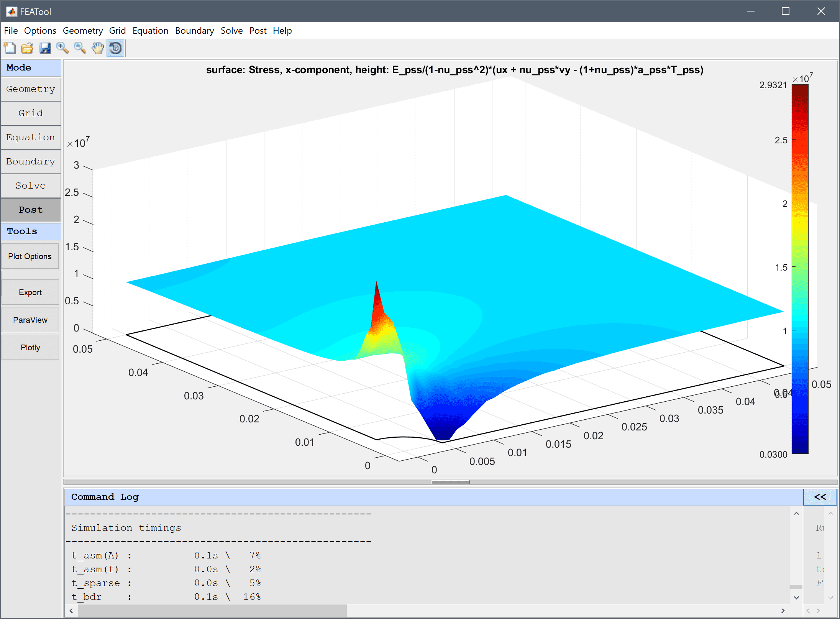Click Command Log horizontal scroll left arrow

tap(71, 611)
